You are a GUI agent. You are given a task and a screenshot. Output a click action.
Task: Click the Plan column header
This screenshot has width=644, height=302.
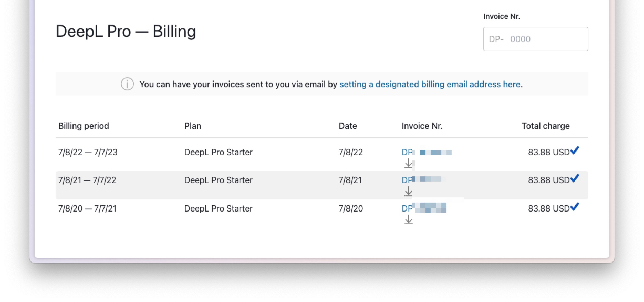pyautogui.click(x=193, y=126)
